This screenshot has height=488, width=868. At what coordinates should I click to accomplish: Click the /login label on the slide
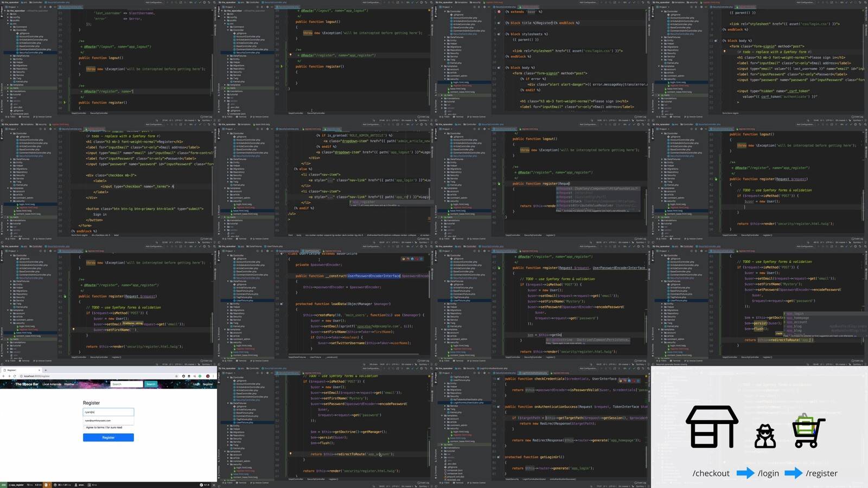click(x=768, y=473)
